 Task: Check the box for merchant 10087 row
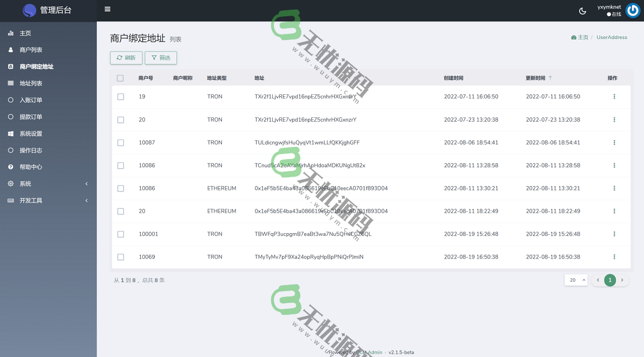pos(121,143)
